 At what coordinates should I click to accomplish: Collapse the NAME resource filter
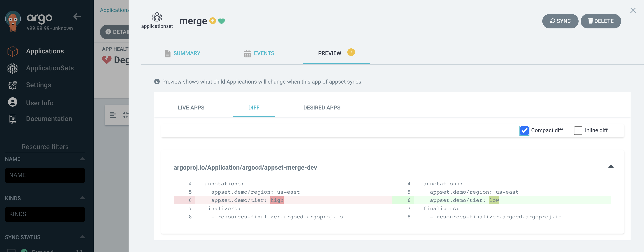pyautogui.click(x=83, y=159)
